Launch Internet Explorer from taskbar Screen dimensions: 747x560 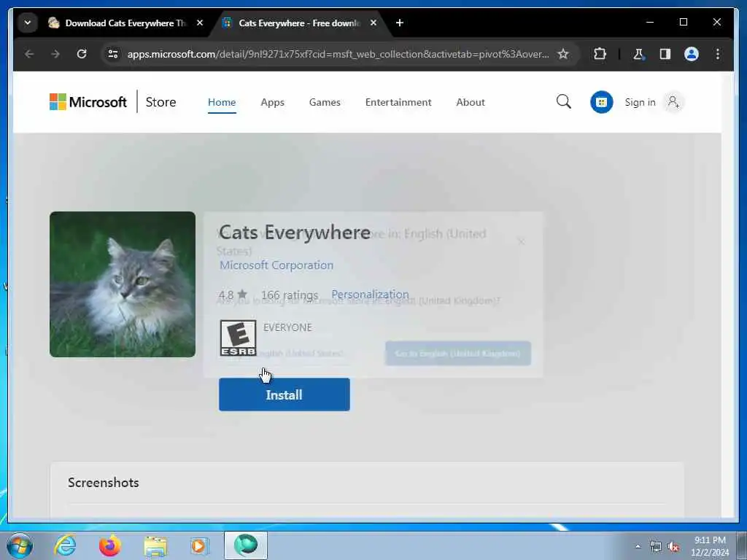[x=65, y=545]
